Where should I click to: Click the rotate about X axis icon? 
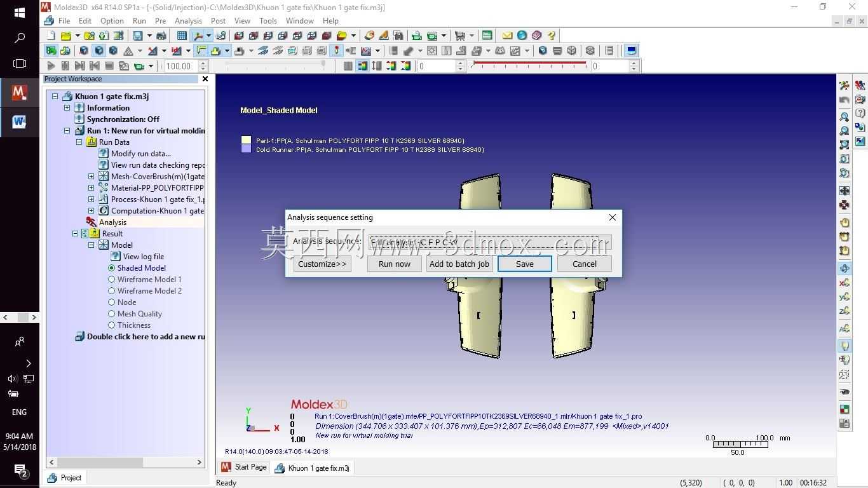point(844,283)
